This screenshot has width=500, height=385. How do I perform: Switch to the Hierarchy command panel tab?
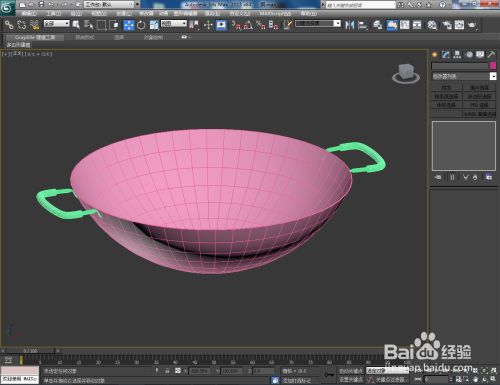tap(457, 55)
